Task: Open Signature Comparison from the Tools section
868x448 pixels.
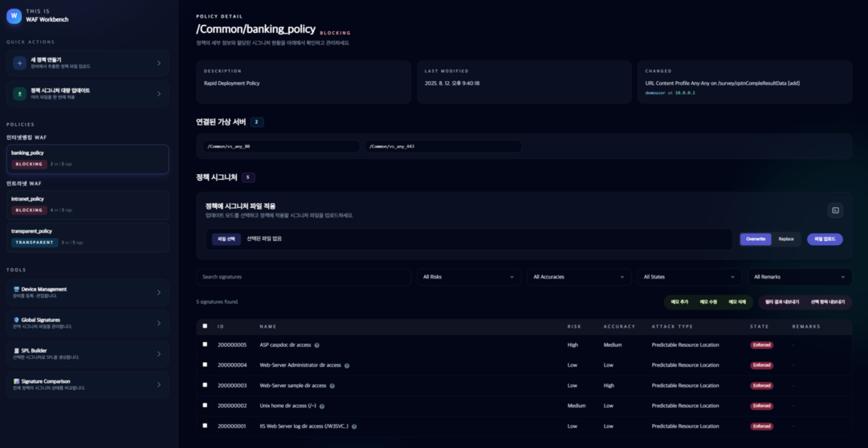Action: (88, 385)
